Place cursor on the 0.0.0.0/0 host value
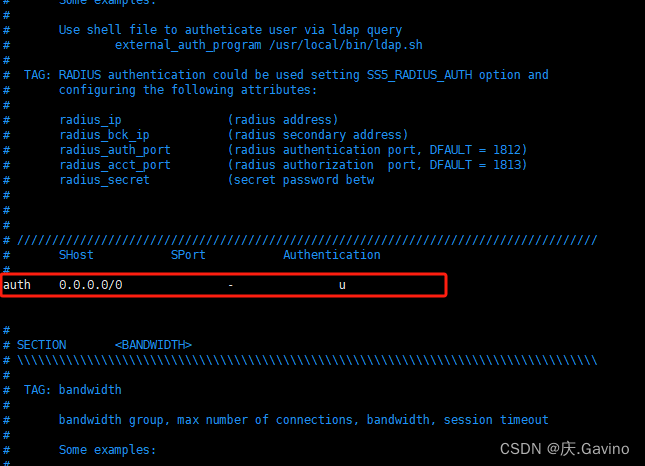645x466 pixels. pyautogui.click(x=90, y=285)
